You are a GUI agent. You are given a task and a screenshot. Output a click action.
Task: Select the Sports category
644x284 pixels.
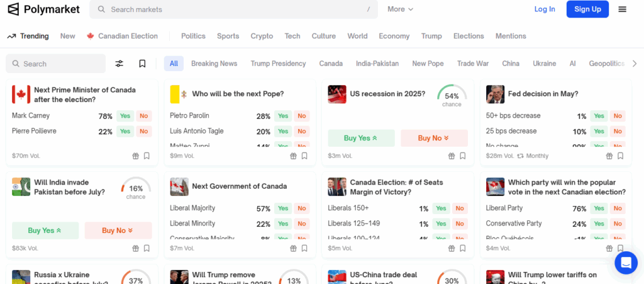(x=228, y=36)
